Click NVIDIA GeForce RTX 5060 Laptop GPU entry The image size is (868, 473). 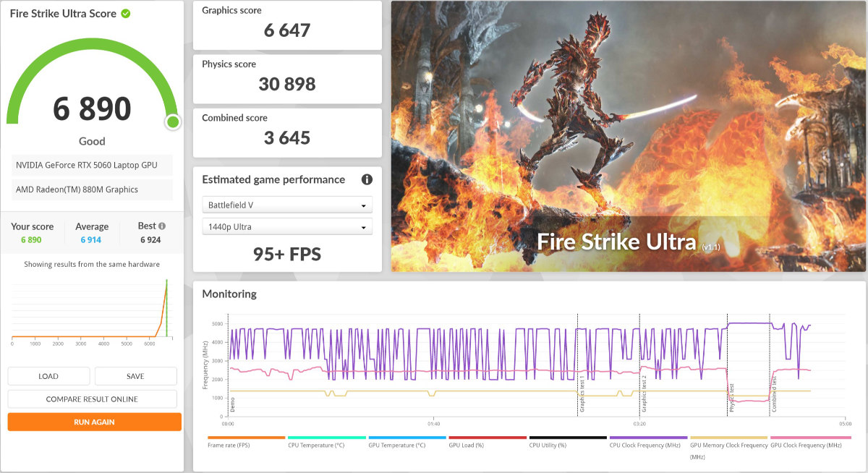tap(92, 165)
